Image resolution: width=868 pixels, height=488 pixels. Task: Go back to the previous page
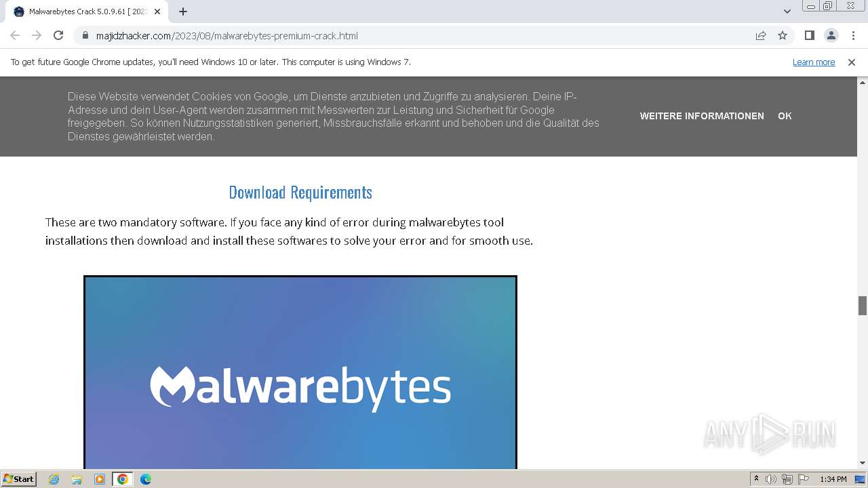pyautogui.click(x=15, y=35)
